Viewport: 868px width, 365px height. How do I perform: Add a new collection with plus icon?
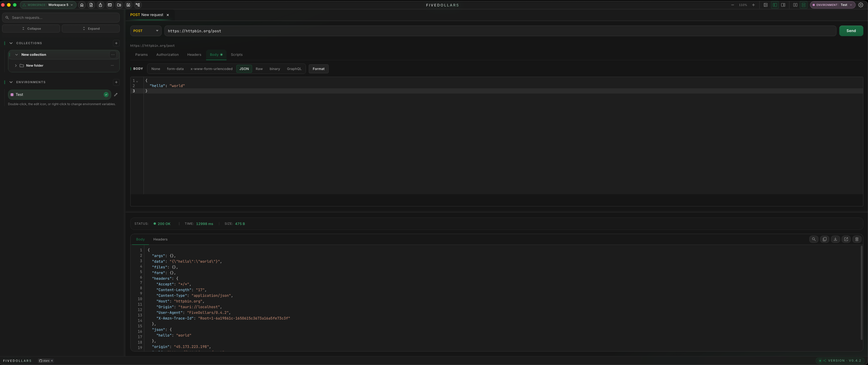click(116, 43)
